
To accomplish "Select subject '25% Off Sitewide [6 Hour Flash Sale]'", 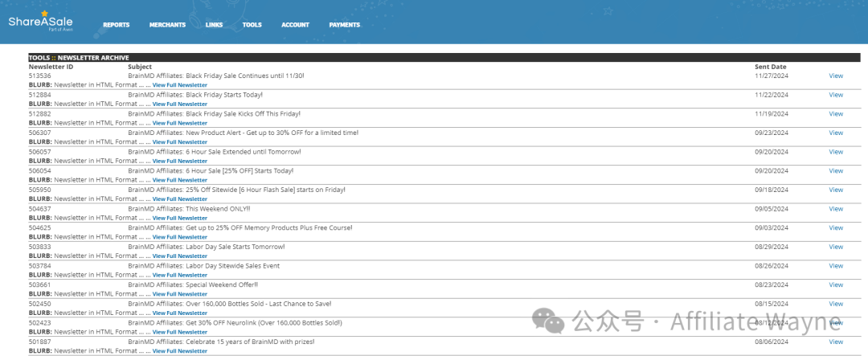I will pyautogui.click(x=236, y=190).
